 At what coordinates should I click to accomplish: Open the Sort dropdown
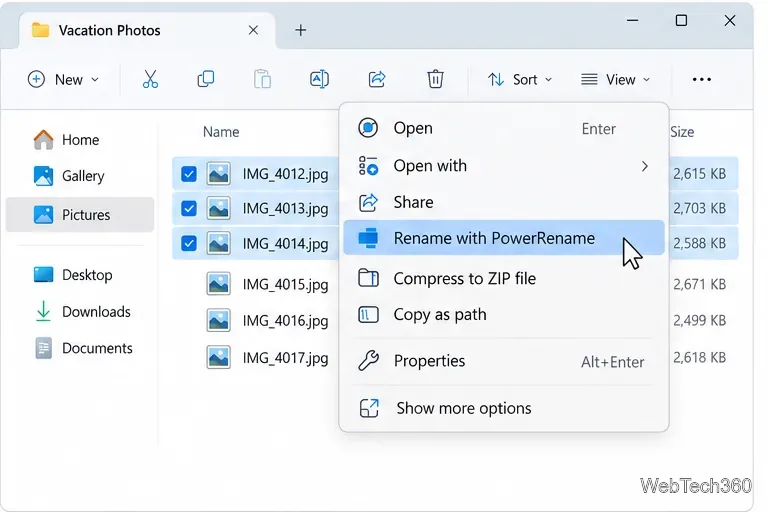pyautogui.click(x=520, y=79)
